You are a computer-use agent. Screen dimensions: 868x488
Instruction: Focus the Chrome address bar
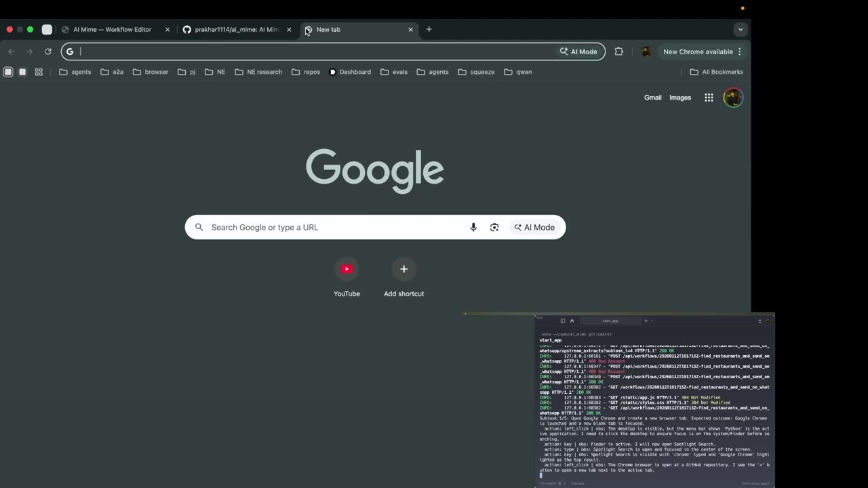tap(333, 52)
